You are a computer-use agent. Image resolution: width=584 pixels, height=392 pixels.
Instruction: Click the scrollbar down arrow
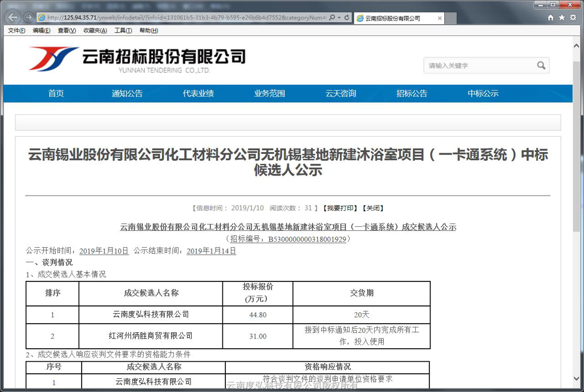coord(576,378)
